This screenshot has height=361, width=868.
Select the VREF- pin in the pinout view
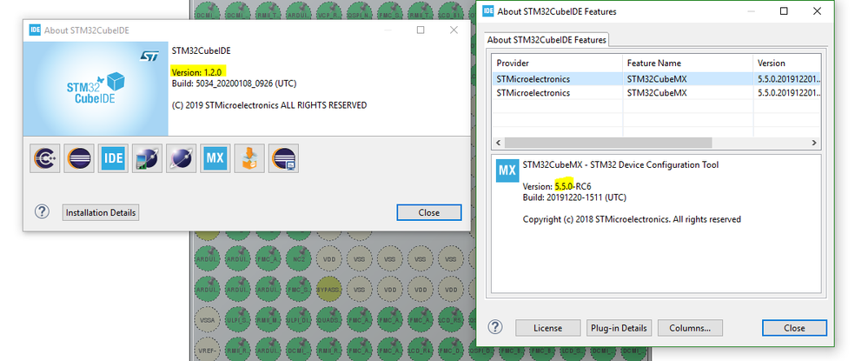207,350
